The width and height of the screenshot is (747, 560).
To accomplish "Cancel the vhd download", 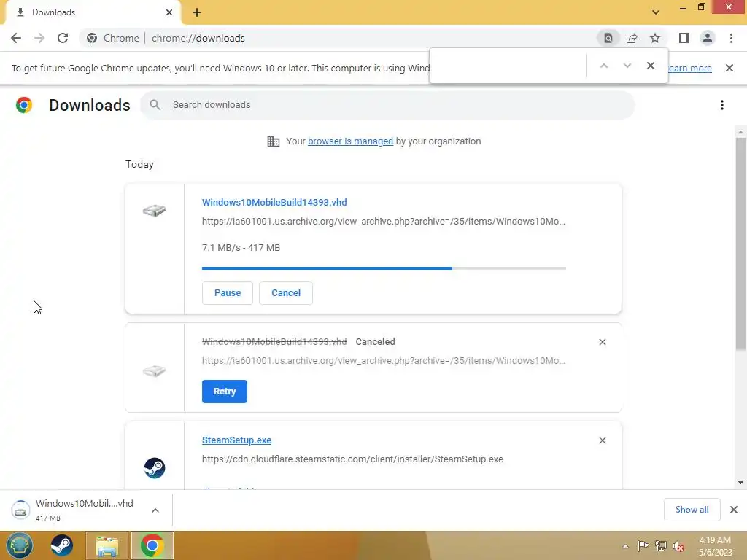I will pyautogui.click(x=286, y=293).
